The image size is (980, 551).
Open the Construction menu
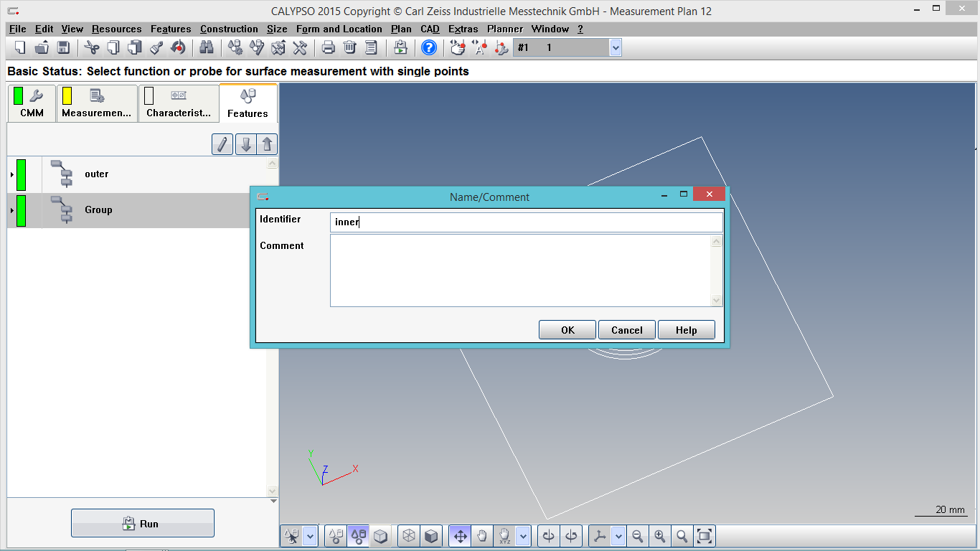click(x=229, y=29)
